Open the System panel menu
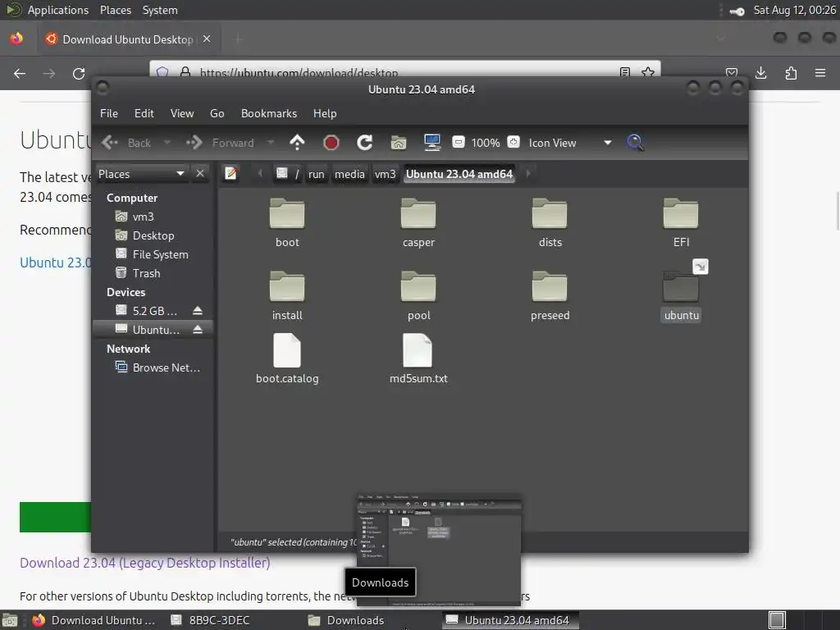 point(160,10)
